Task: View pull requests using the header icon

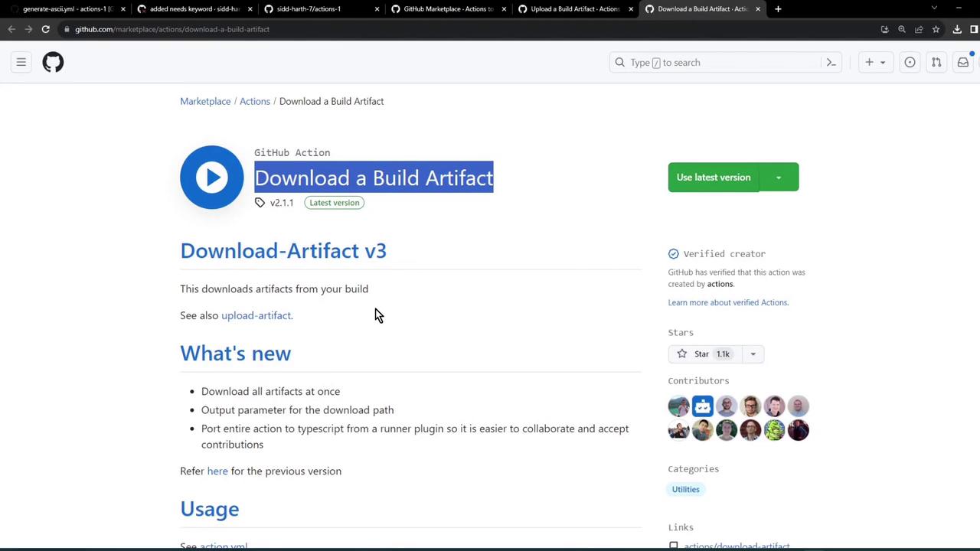Action: [936, 62]
